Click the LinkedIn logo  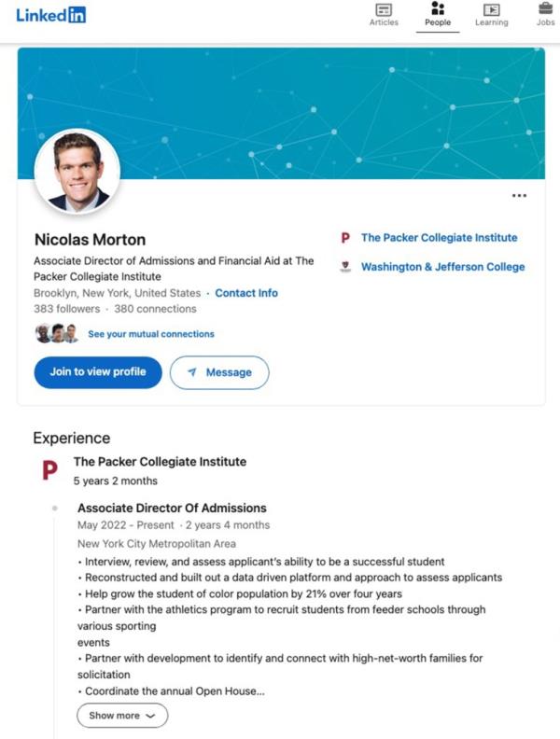pyautogui.click(x=51, y=15)
